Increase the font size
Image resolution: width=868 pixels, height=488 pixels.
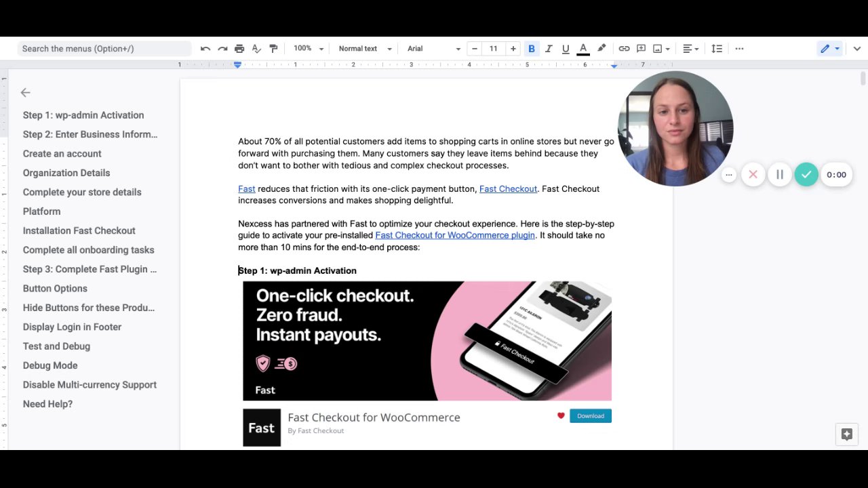click(x=513, y=49)
